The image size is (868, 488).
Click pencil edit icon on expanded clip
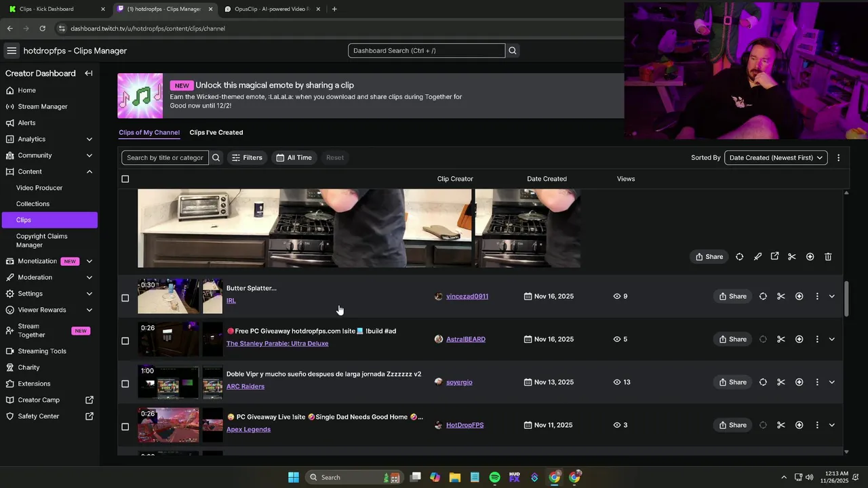(x=757, y=257)
